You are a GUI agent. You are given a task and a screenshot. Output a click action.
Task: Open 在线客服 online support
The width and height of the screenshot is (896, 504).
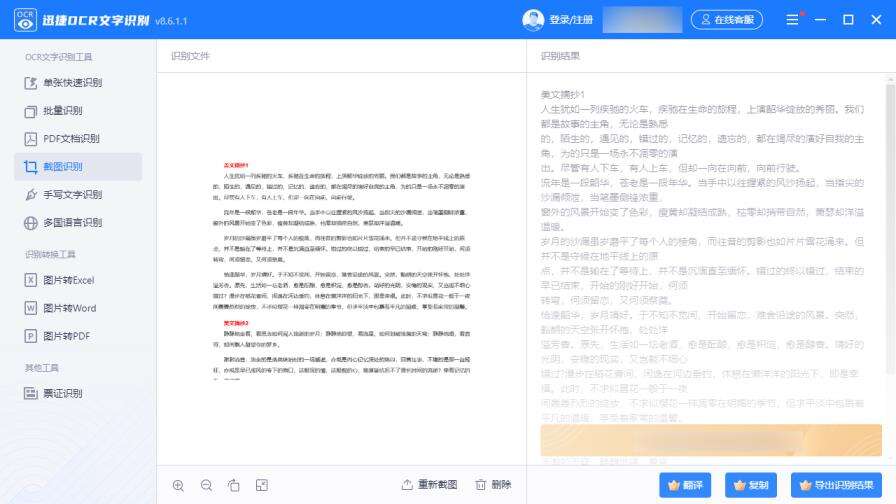pyautogui.click(x=727, y=20)
